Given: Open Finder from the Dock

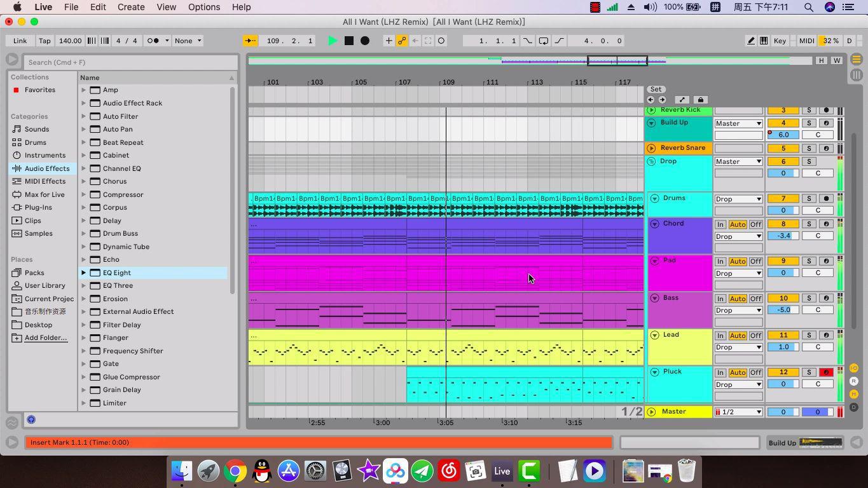Looking at the screenshot, I should click(x=182, y=471).
